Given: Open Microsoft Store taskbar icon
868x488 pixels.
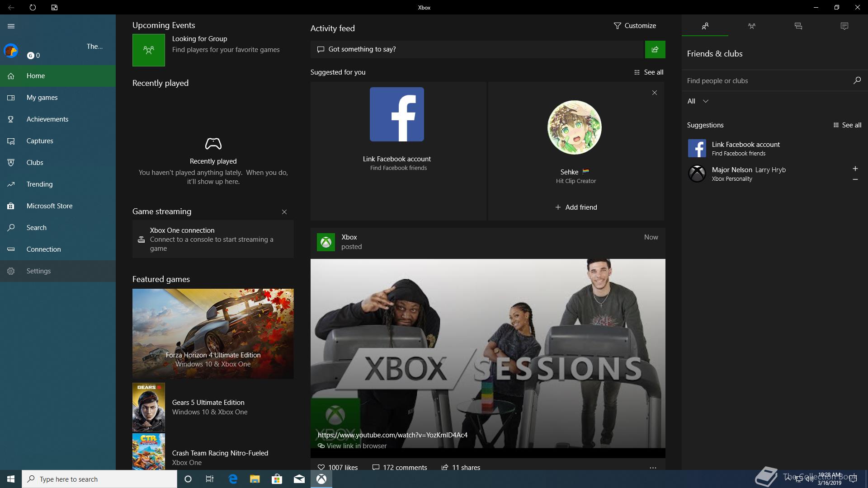Looking at the screenshot, I should pyautogui.click(x=277, y=479).
